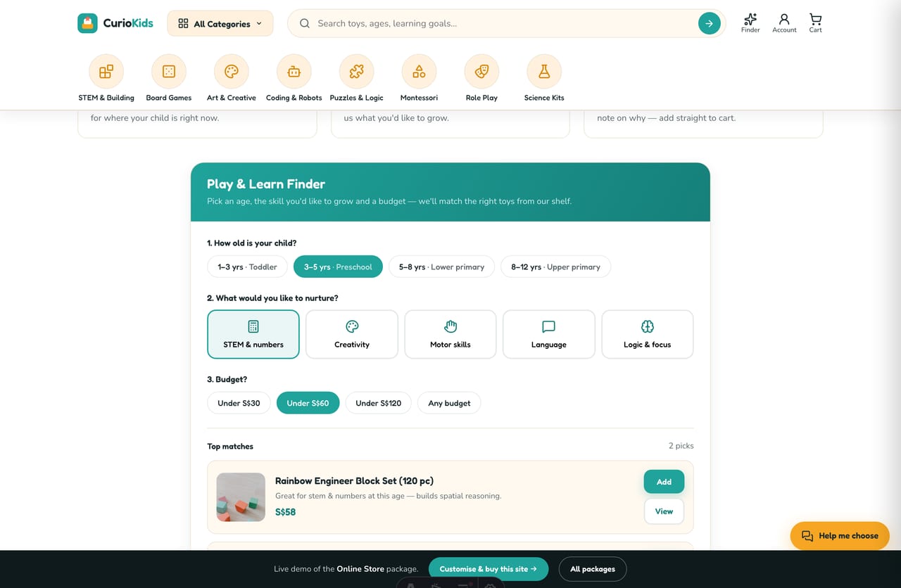
Task: Set budget to Any budget
Action: pos(449,403)
